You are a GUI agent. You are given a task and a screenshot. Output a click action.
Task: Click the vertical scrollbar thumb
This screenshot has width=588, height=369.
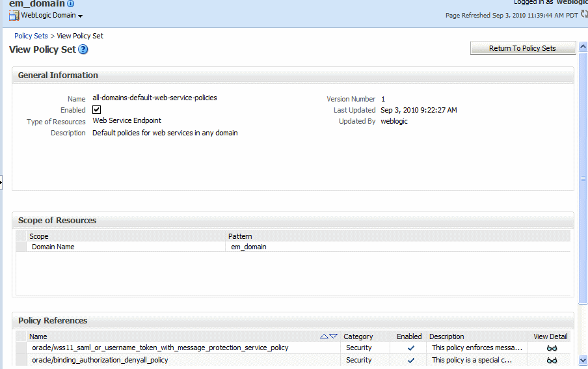tap(583, 178)
